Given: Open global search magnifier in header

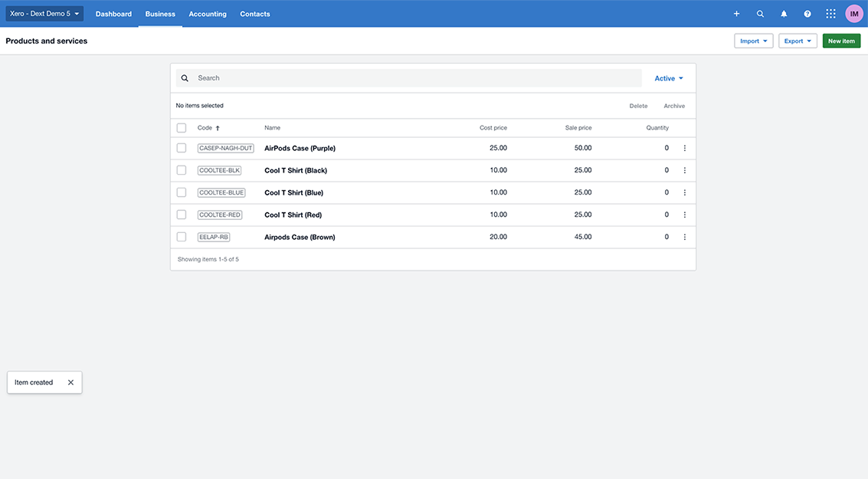Looking at the screenshot, I should (x=760, y=14).
